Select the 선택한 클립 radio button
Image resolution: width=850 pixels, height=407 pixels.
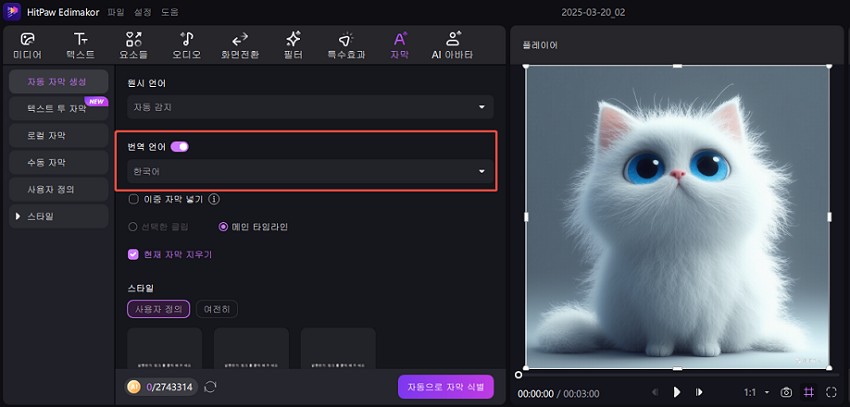[132, 227]
